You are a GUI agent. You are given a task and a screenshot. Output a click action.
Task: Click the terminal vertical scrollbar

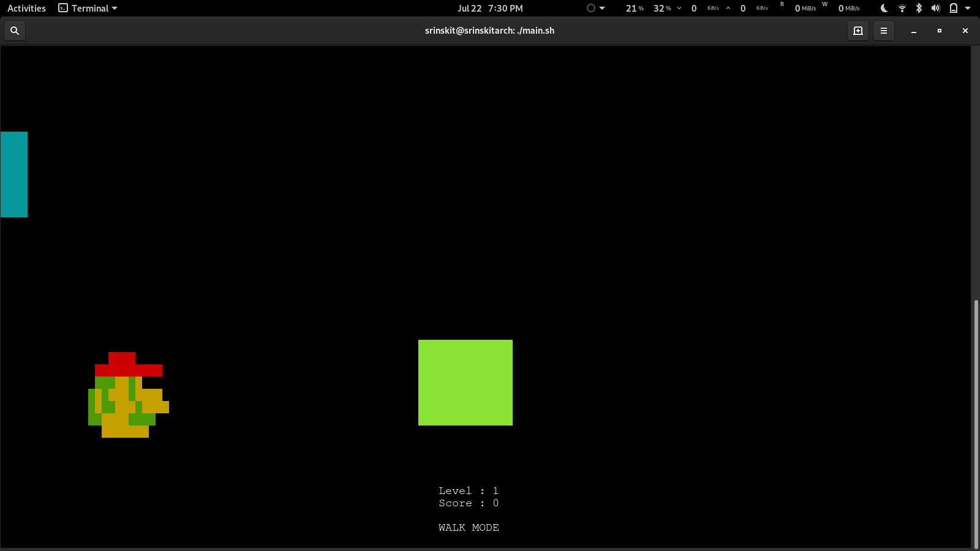tap(976, 424)
